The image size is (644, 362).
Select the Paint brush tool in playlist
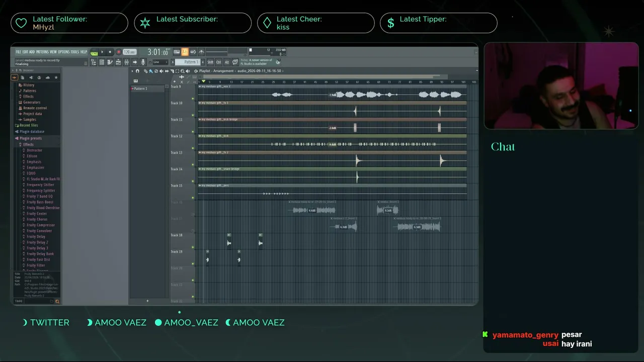coord(151,71)
